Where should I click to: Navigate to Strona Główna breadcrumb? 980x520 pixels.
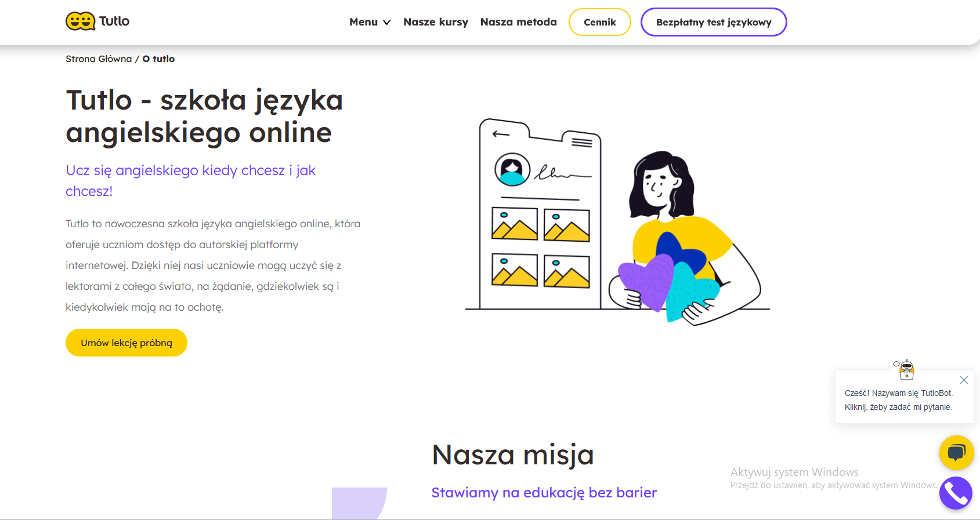(99, 59)
